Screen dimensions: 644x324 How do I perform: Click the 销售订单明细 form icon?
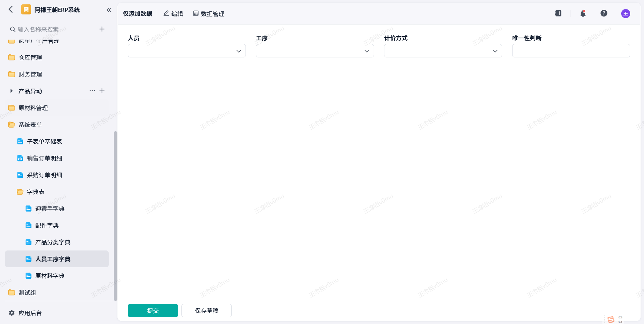pyautogui.click(x=20, y=158)
